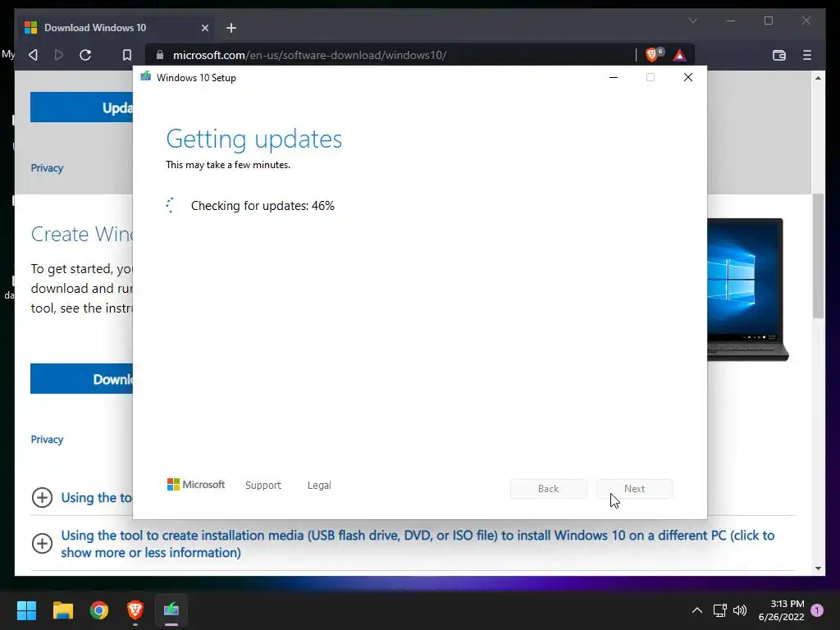
Task: Click 'Checking for updates: 46%' text
Action: pos(262,206)
